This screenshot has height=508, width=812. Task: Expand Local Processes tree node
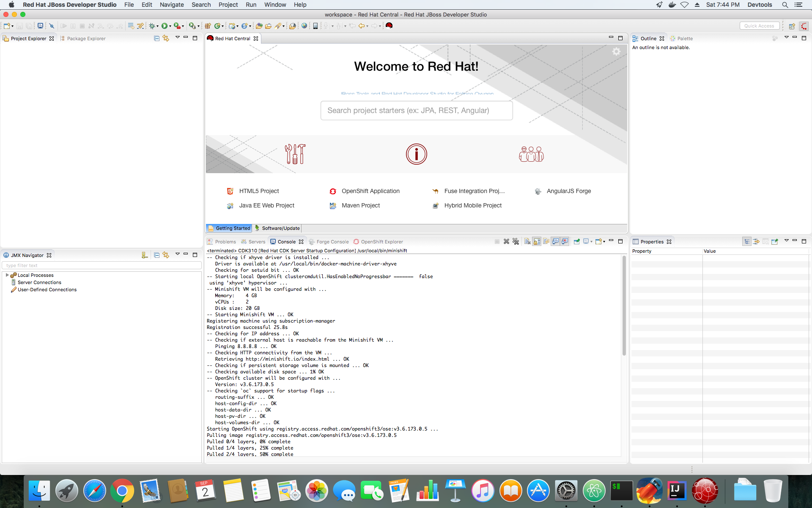(x=7, y=275)
